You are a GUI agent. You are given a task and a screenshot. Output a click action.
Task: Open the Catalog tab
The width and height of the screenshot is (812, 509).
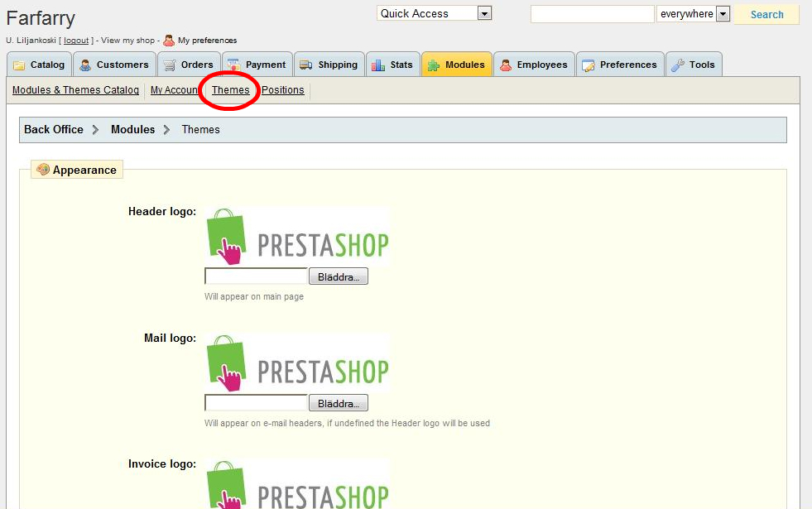point(40,65)
